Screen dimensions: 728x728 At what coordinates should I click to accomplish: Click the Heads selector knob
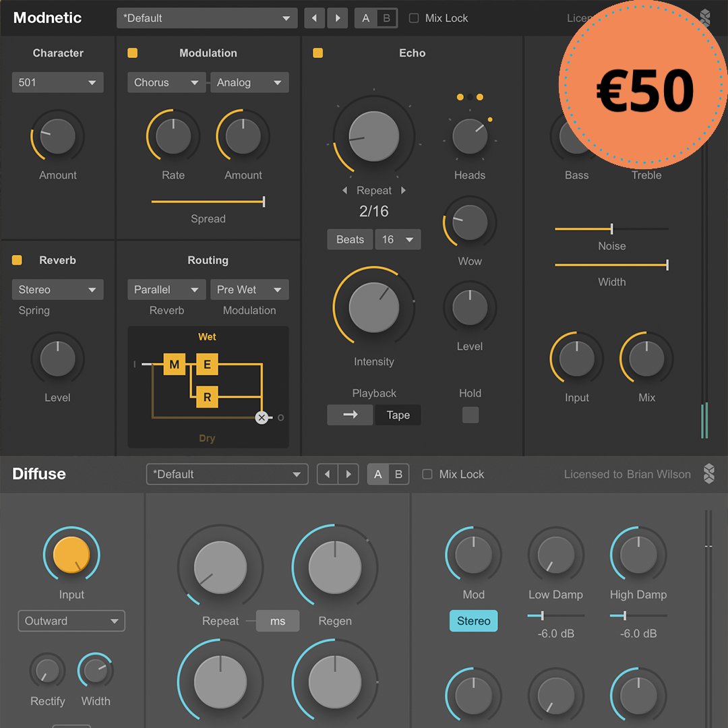470,136
